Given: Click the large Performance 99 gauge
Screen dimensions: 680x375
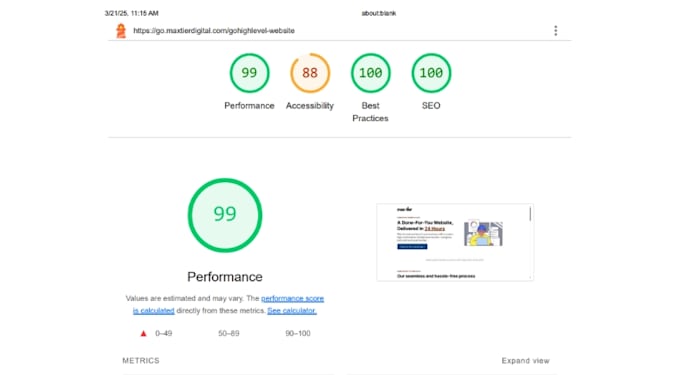Looking at the screenshot, I should point(225,215).
